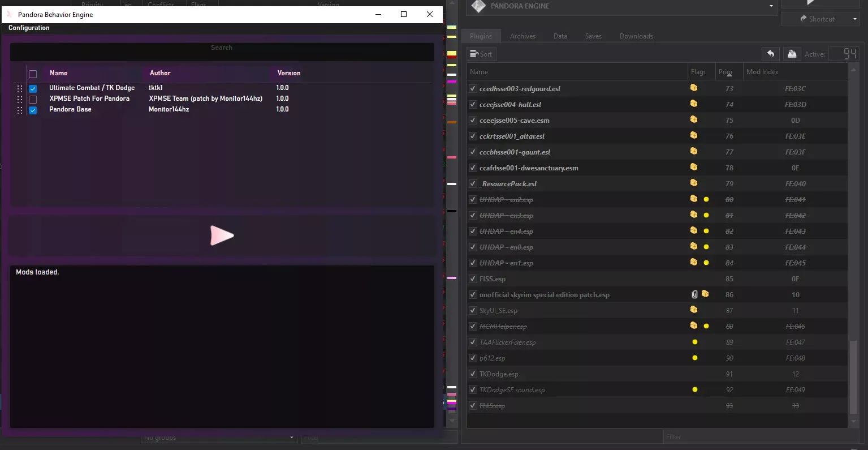
Task: Focus the Search field in Pandora
Action: pos(222,52)
